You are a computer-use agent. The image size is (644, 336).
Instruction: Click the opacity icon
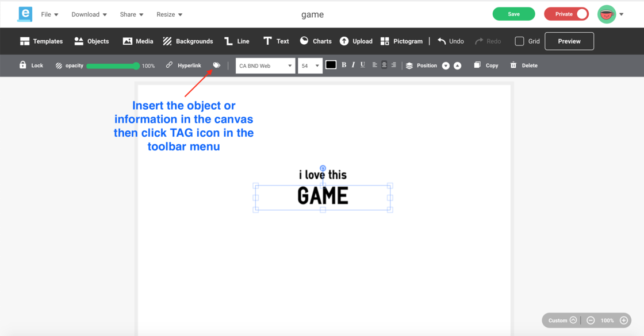coord(59,65)
